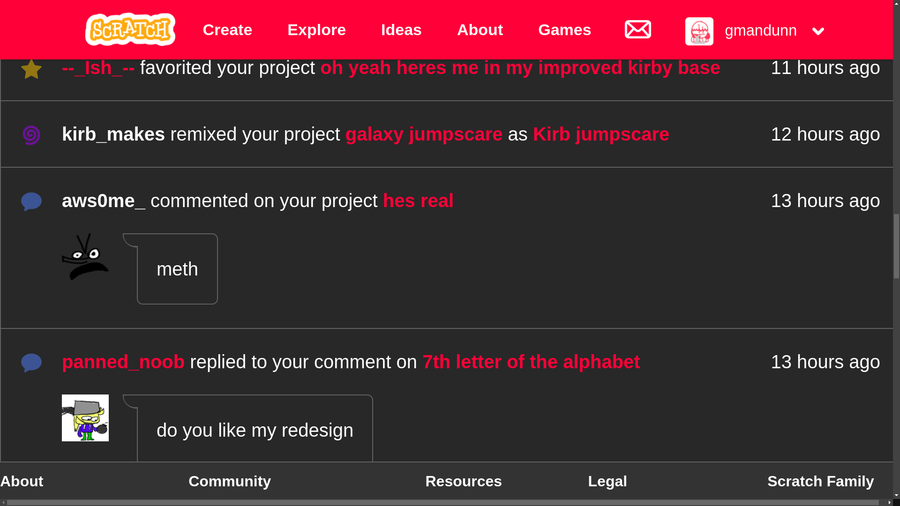Open the Kirb jumpscare remix link
The height and width of the screenshot is (506, 900).
click(x=601, y=134)
